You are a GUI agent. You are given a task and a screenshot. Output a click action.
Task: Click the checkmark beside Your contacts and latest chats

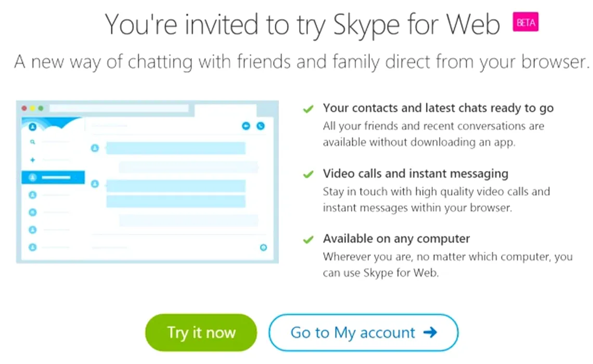click(x=308, y=109)
